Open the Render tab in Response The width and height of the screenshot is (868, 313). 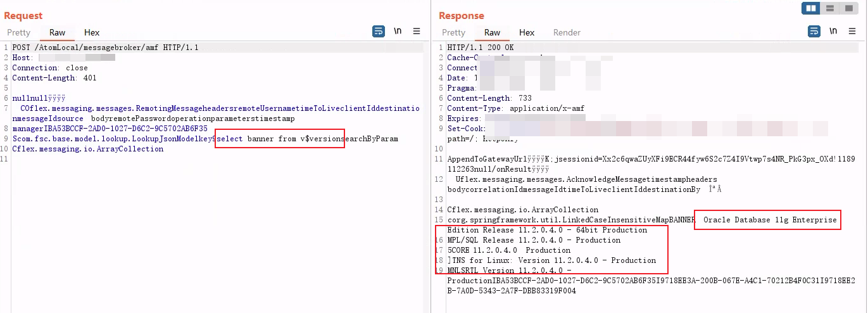click(x=567, y=32)
